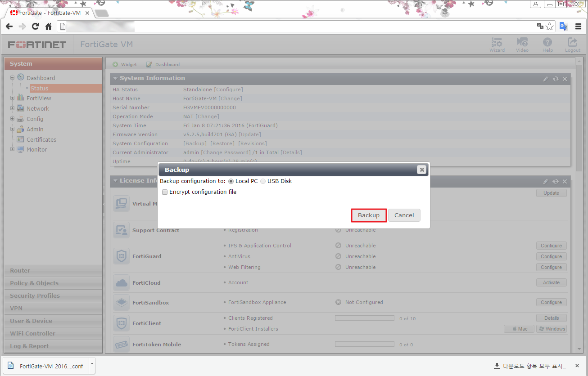Viewport: 588px width, 376px height.
Task: Select USB Disk radio button
Action: pyautogui.click(x=263, y=181)
